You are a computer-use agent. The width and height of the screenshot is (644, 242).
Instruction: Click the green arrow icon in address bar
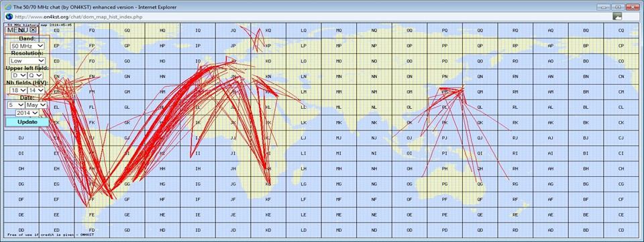click(x=617, y=16)
